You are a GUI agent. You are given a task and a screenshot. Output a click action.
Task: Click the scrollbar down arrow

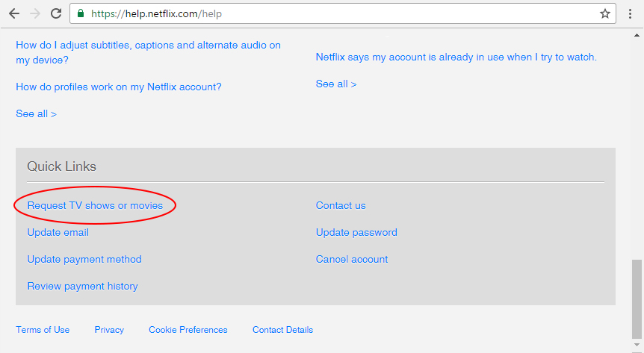coord(637,345)
